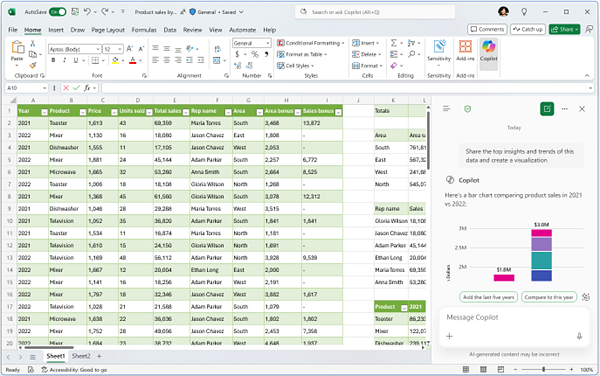Select the Sheet2 tab

[81, 356]
